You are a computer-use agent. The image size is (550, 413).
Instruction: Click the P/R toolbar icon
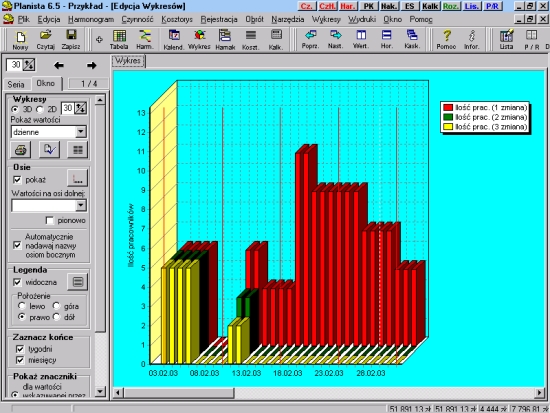(532, 40)
